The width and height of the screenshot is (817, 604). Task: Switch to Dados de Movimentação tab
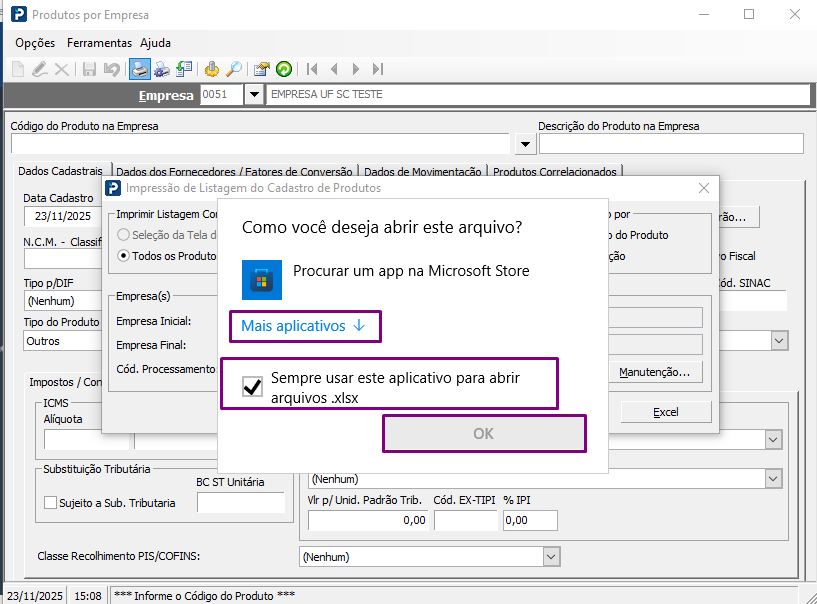click(423, 171)
